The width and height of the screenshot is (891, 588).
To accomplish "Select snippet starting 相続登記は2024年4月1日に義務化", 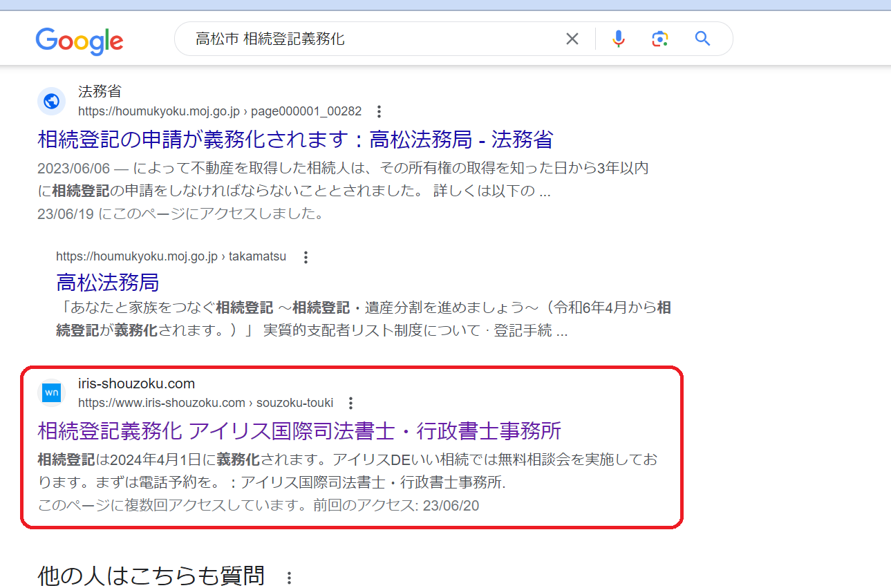I will point(348,471).
